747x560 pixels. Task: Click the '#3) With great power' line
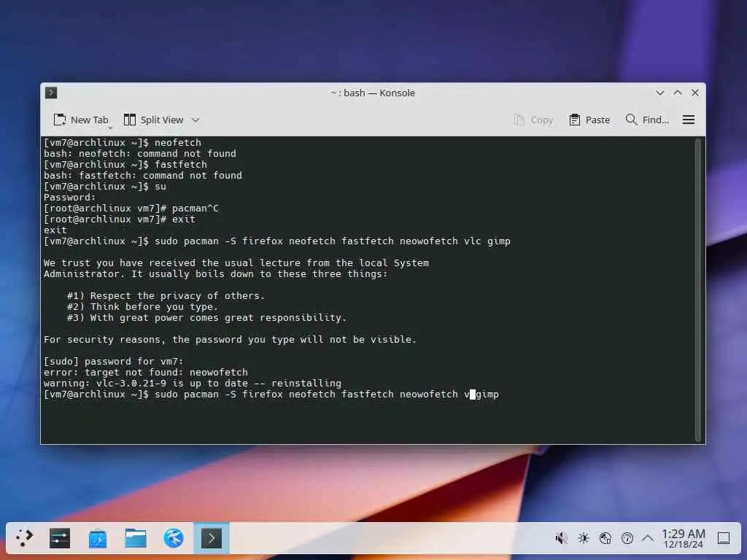pos(206,317)
